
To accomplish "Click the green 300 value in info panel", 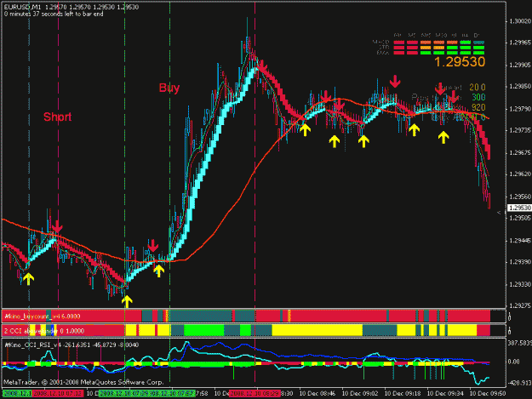I will click(x=478, y=98).
